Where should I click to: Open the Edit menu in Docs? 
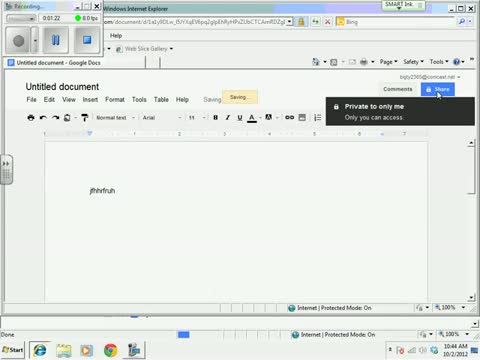tap(49, 100)
